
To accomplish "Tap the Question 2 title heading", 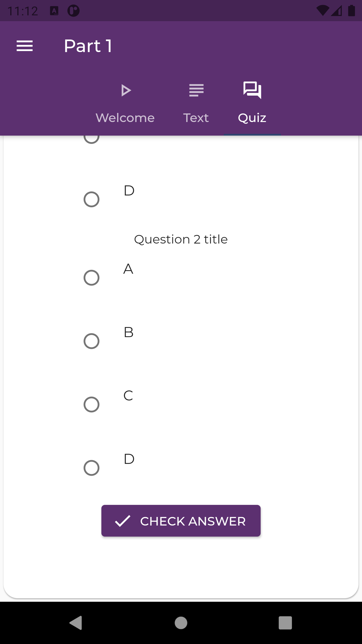I will 181,239.
